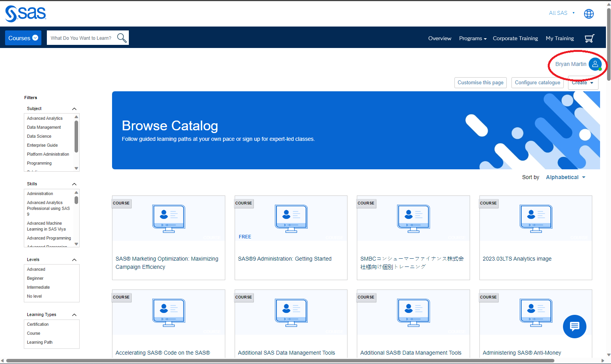
Task: Open the chat bubble in bottom corner
Action: click(x=574, y=327)
